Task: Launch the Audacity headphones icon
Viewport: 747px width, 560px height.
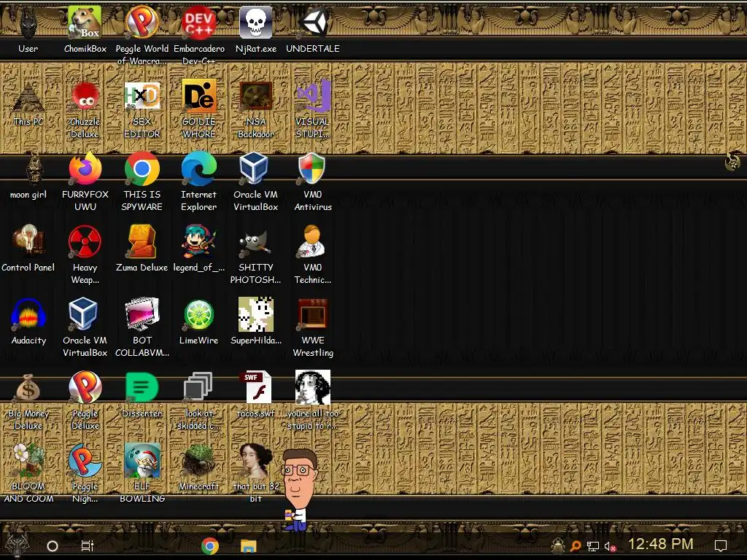Action: pyautogui.click(x=28, y=315)
